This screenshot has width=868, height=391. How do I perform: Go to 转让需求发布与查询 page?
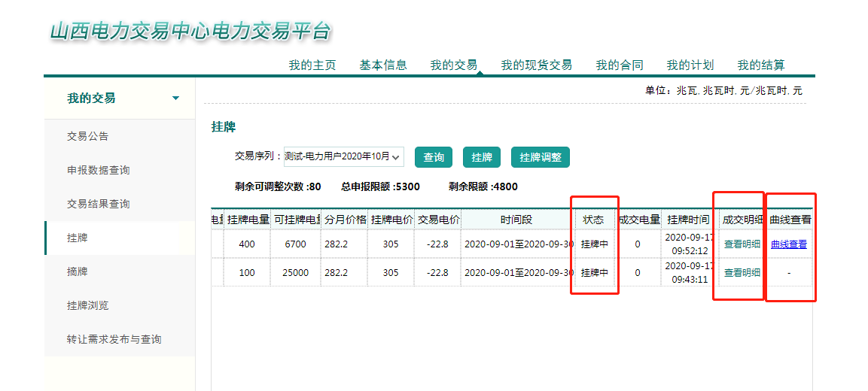tap(114, 339)
